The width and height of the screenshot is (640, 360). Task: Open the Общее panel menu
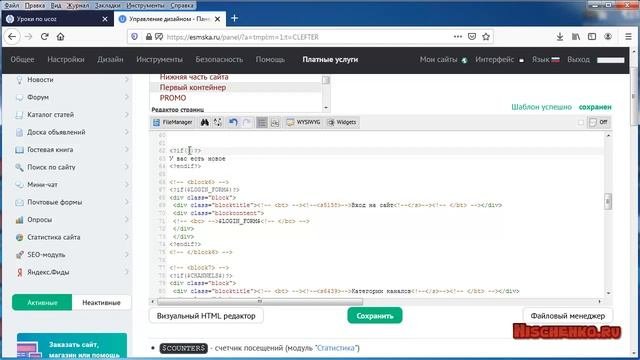tap(22, 60)
